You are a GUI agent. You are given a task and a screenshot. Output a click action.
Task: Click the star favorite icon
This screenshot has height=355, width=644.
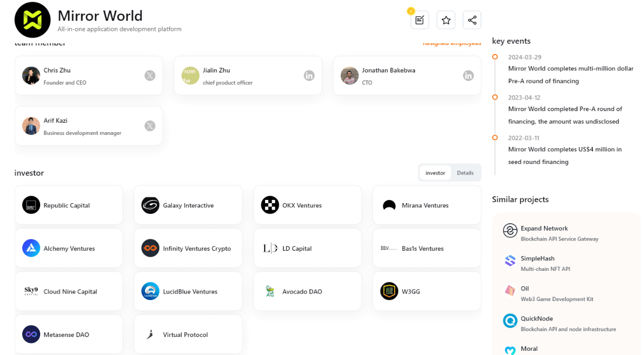pos(446,20)
